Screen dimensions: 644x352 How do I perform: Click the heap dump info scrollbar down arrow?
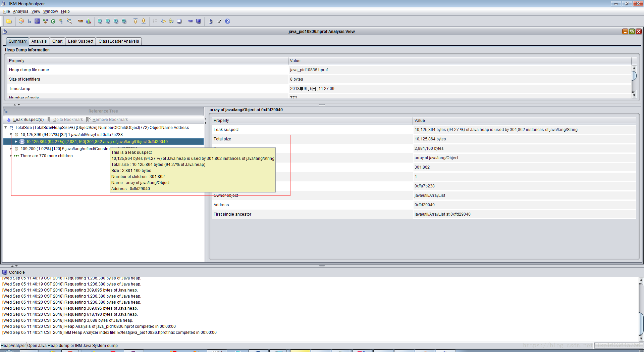pyautogui.click(x=634, y=95)
